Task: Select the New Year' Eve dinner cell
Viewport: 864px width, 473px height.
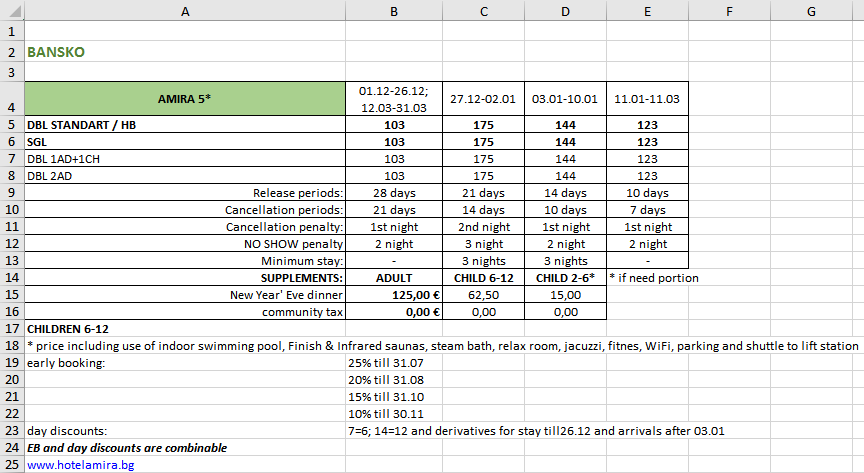Action: pyautogui.click(x=185, y=295)
